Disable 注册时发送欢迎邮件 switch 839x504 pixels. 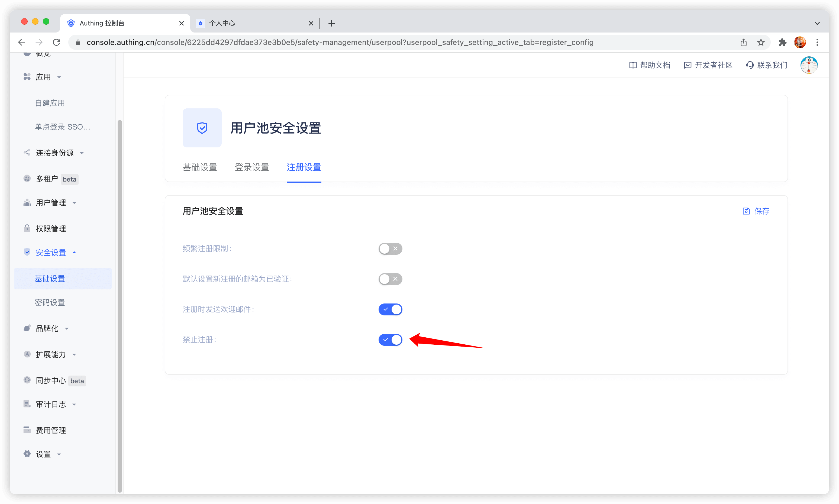(390, 309)
